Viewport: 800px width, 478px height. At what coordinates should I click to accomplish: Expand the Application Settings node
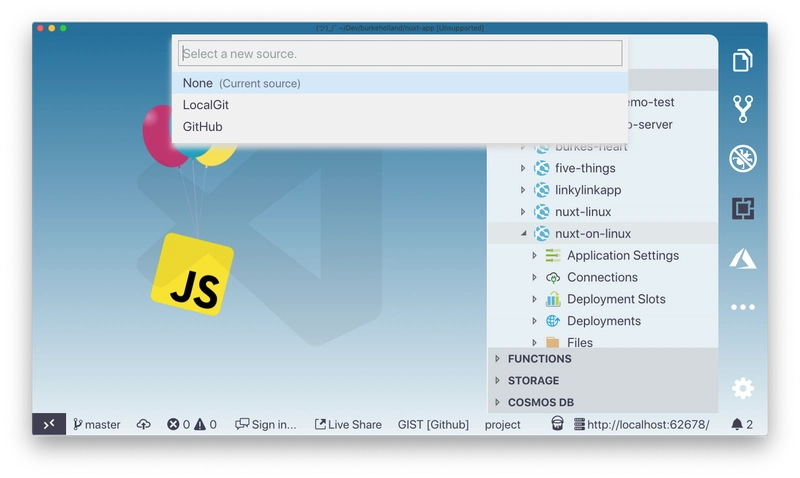pos(534,256)
